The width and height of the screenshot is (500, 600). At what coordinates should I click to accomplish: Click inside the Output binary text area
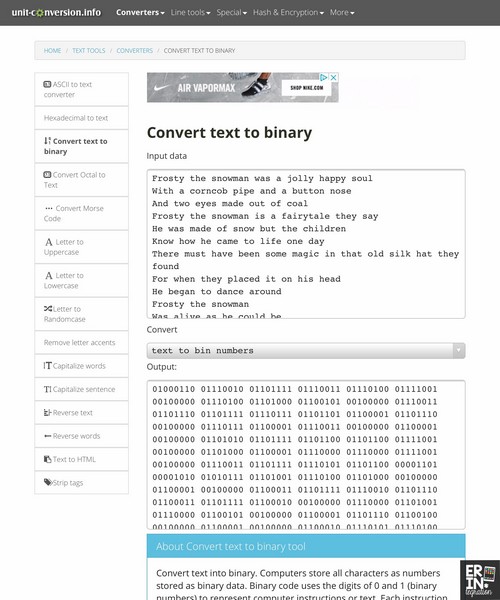[306, 455]
